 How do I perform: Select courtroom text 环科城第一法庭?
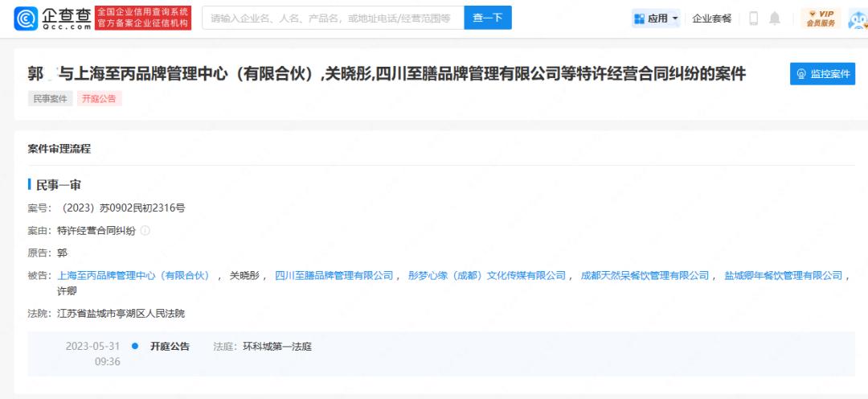277,347
